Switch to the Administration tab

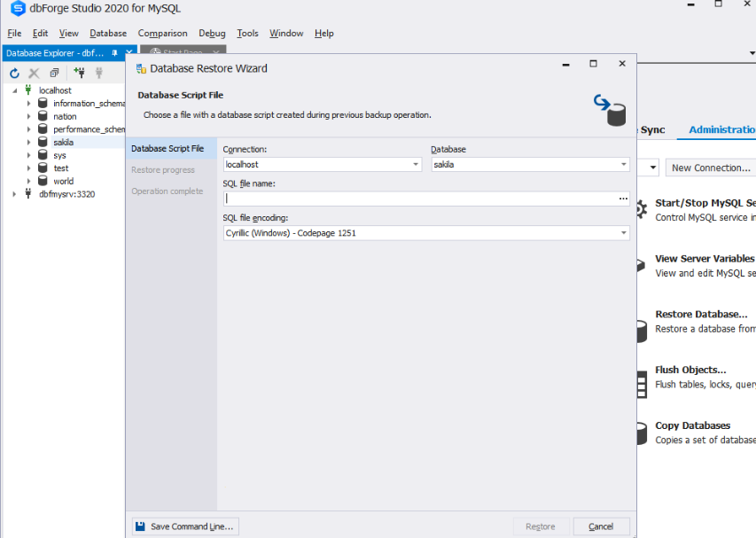(721, 129)
